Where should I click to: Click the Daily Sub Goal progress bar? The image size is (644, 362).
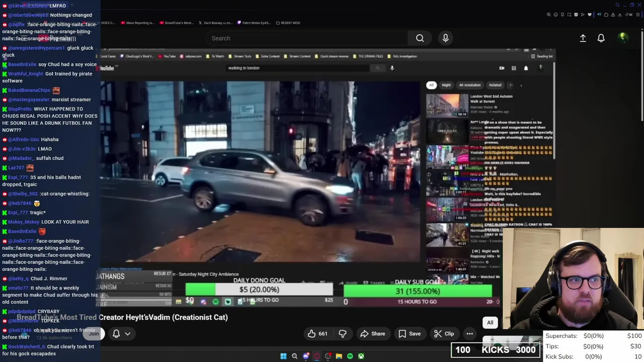pos(418,291)
